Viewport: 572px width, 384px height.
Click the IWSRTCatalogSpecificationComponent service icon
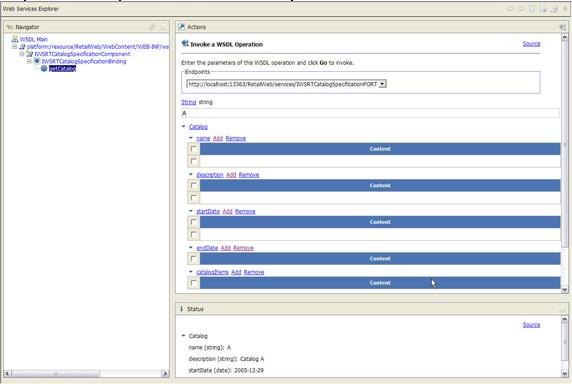[30, 54]
